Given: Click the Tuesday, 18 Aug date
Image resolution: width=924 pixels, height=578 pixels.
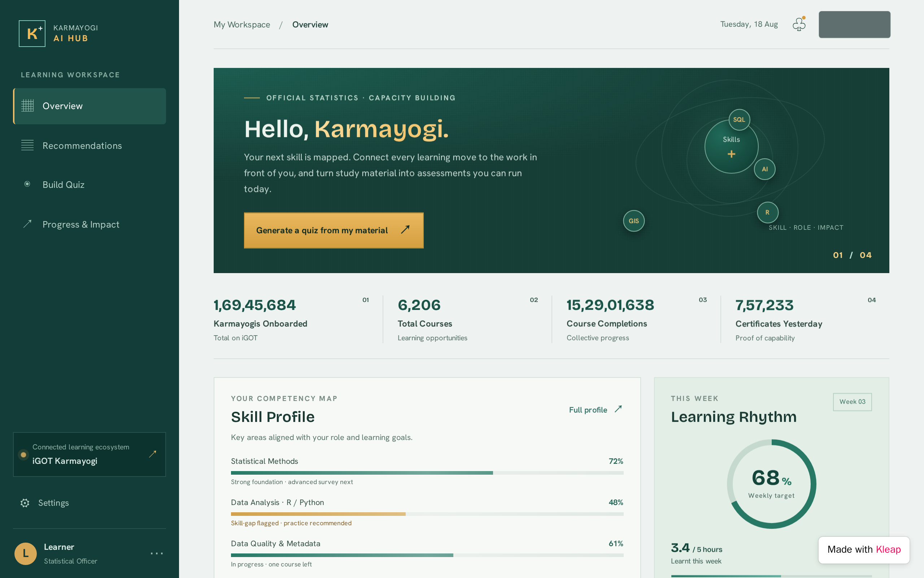Looking at the screenshot, I should coord(749,25).
